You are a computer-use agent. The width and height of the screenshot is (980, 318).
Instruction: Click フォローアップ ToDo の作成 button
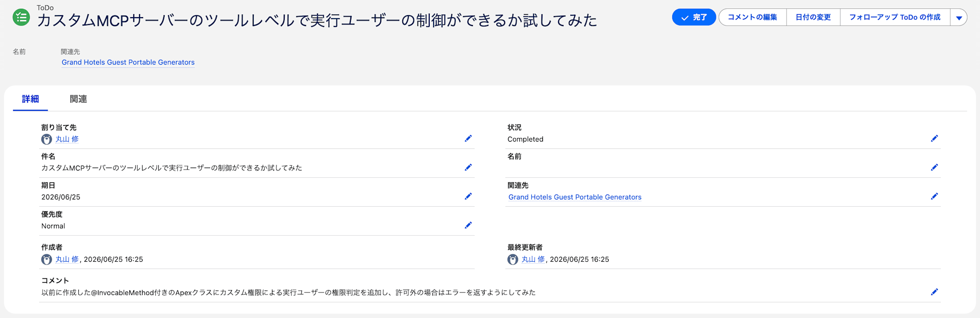tap(895, 17)
